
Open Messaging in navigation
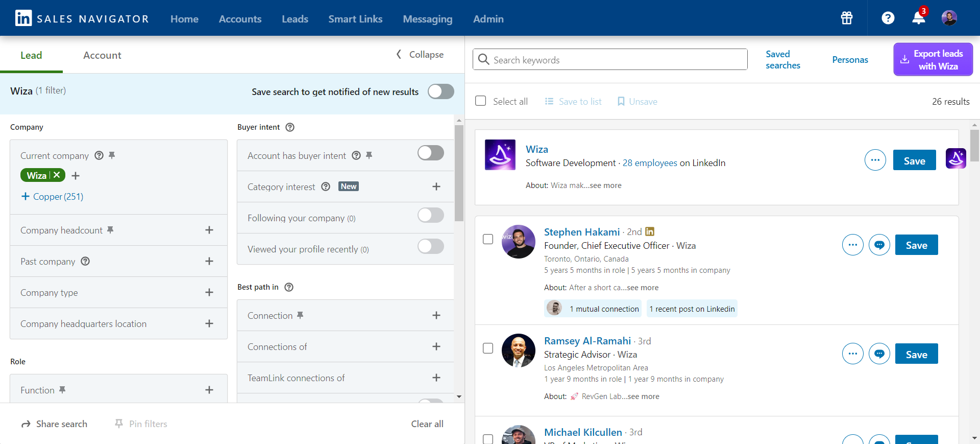[x=427, y=19]
